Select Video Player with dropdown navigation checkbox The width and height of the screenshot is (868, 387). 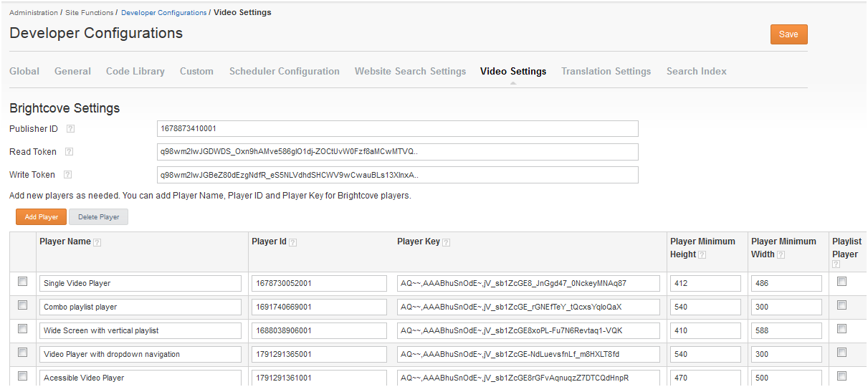(22, 353)
